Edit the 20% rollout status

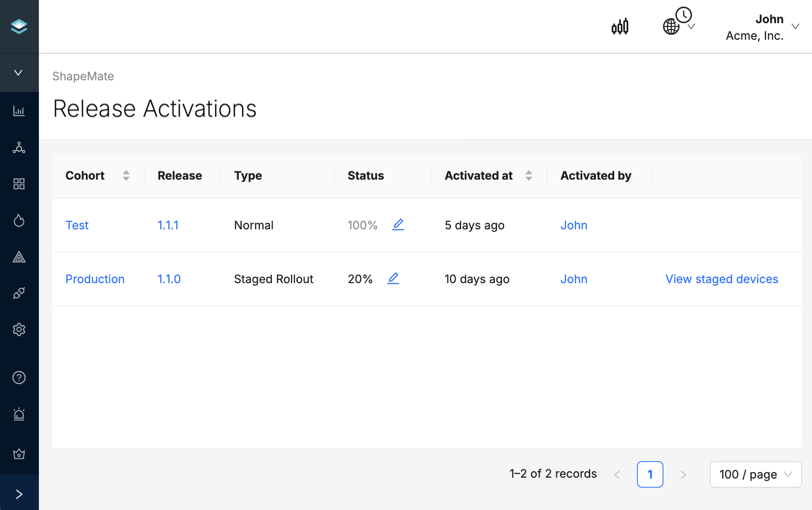coord(393,279)
